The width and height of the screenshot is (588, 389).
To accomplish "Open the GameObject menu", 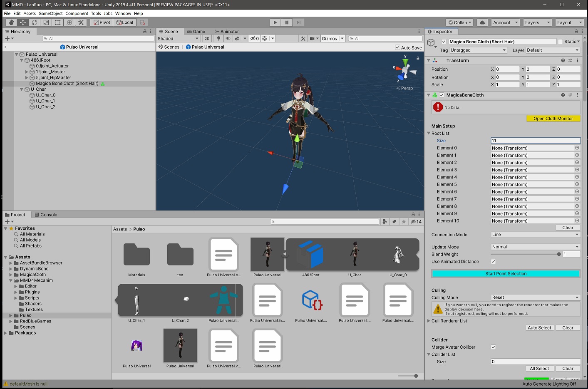I will 50,13.
